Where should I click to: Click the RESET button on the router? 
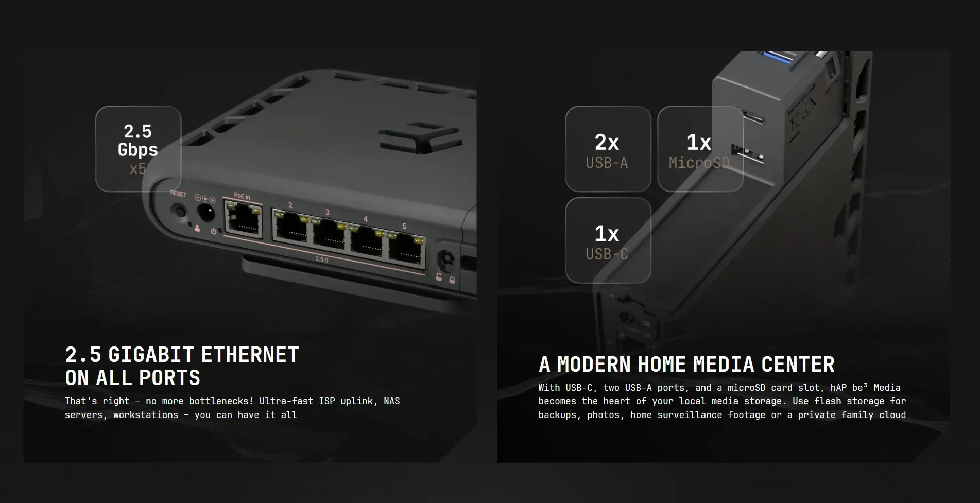click(x=179, y=211)
